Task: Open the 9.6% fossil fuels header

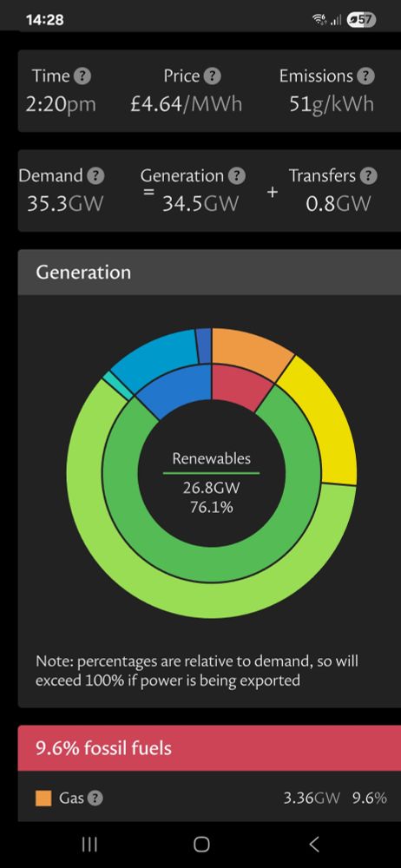Action: tap(209, 748)
